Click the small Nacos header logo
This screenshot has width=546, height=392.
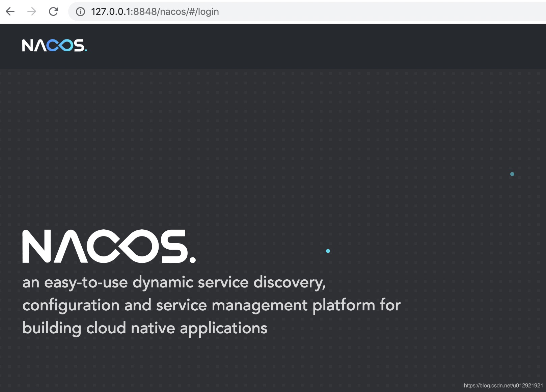(54, 46)
